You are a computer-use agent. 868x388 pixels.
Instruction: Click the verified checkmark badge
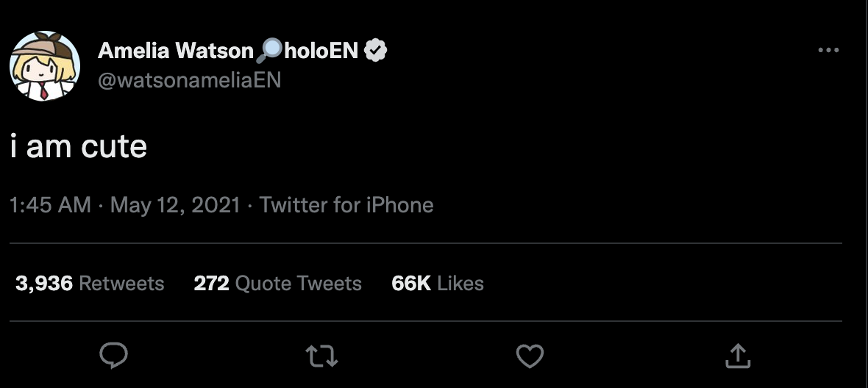[x=377, y=51]
